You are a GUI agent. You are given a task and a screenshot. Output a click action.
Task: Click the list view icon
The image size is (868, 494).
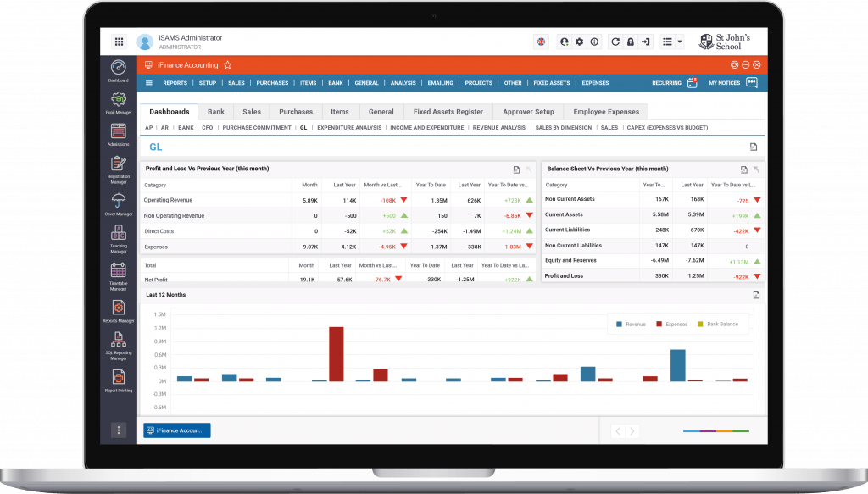[668, 42]
